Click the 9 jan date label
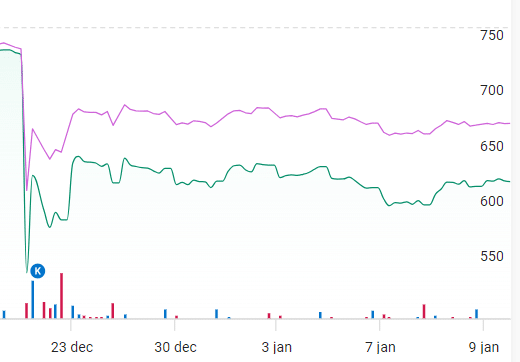This screenshot has width=520, height=362. click(484, 347)
